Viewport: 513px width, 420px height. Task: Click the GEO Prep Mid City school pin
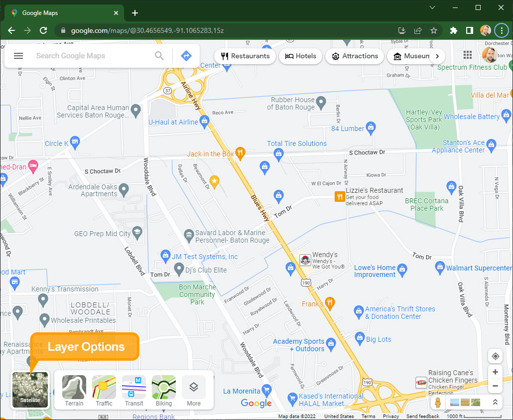click(x=137, y=233)
